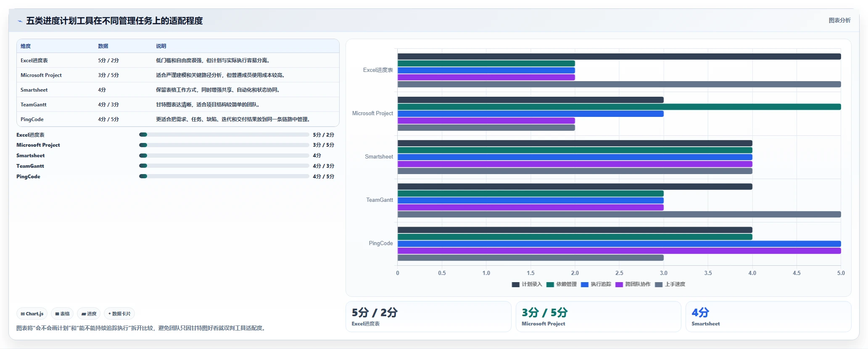Click the TeamGantt 上手速度 gray chart bar
The height and width of the screenshot is (349, 868).
619,214
